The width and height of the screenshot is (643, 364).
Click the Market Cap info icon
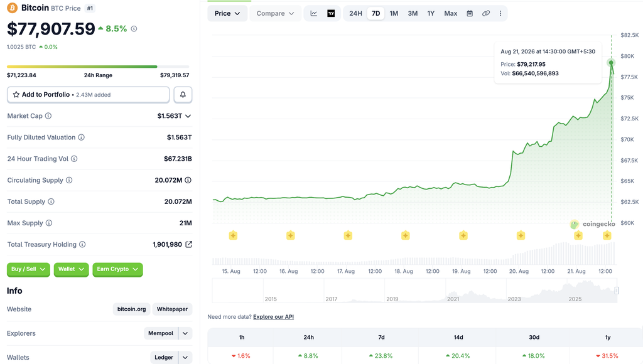[48, 116]
